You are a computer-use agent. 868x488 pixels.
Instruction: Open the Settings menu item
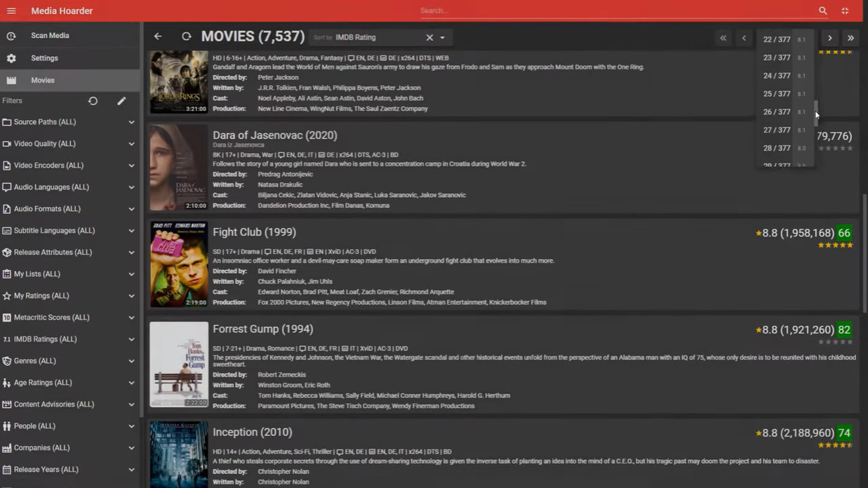click(x=70, y=58)
